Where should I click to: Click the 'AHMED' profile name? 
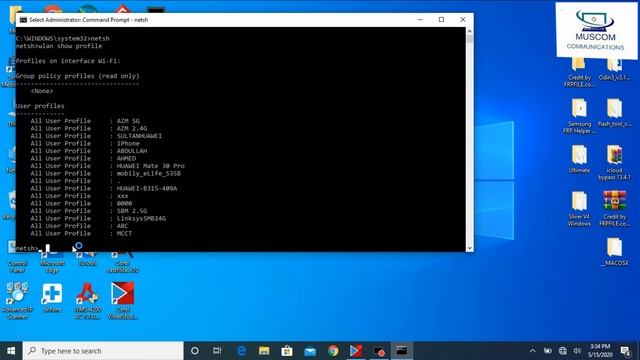(126, 158)
